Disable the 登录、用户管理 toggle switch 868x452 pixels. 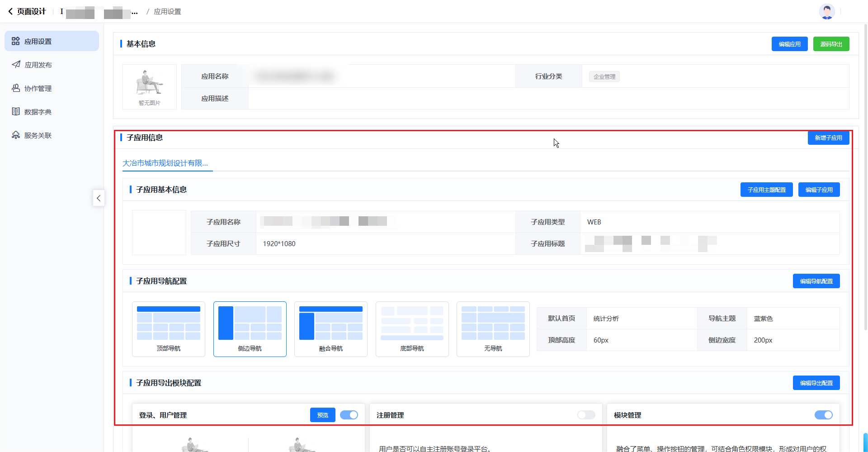coord(349,415)
